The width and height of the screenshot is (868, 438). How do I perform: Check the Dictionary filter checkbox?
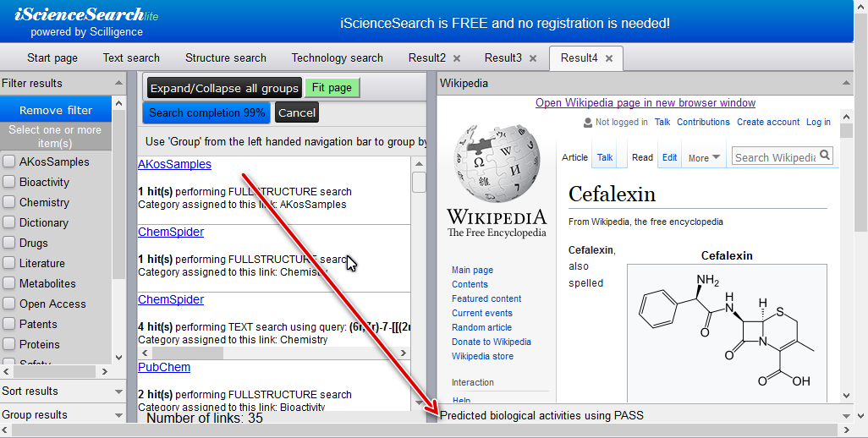coord(8,222)
